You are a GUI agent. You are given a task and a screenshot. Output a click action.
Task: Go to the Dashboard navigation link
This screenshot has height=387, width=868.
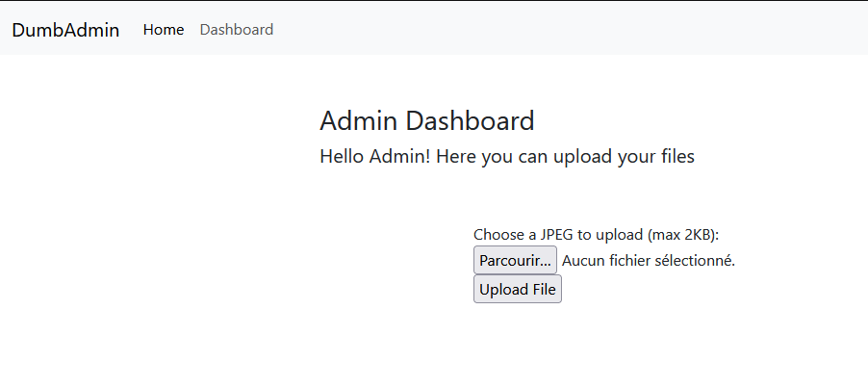pos(237,29)
